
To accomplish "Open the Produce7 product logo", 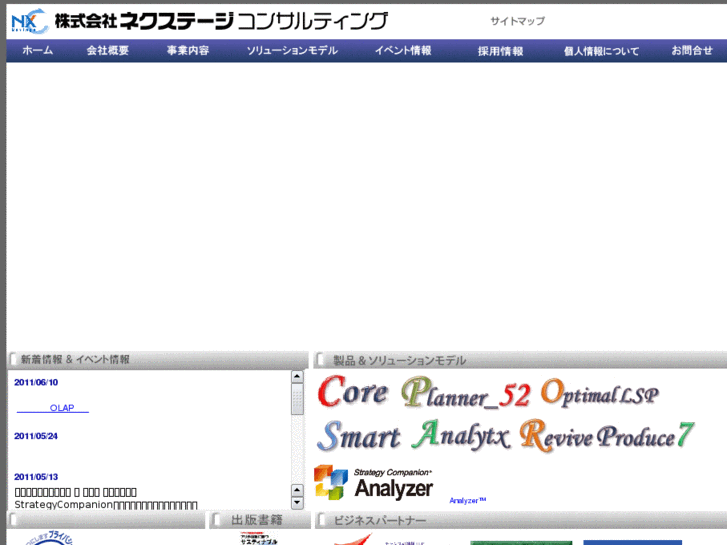I will [645, 436].
